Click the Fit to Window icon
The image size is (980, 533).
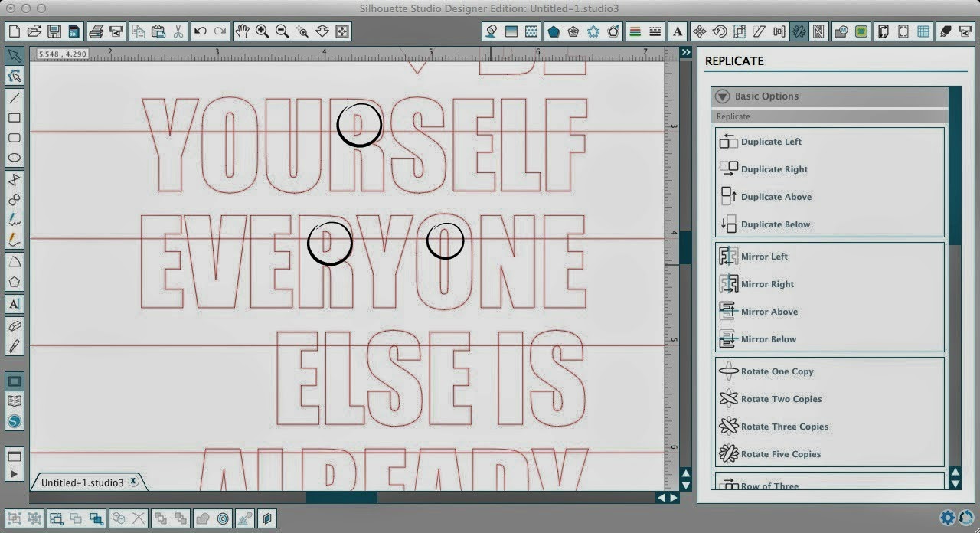[x=342, y=31]
